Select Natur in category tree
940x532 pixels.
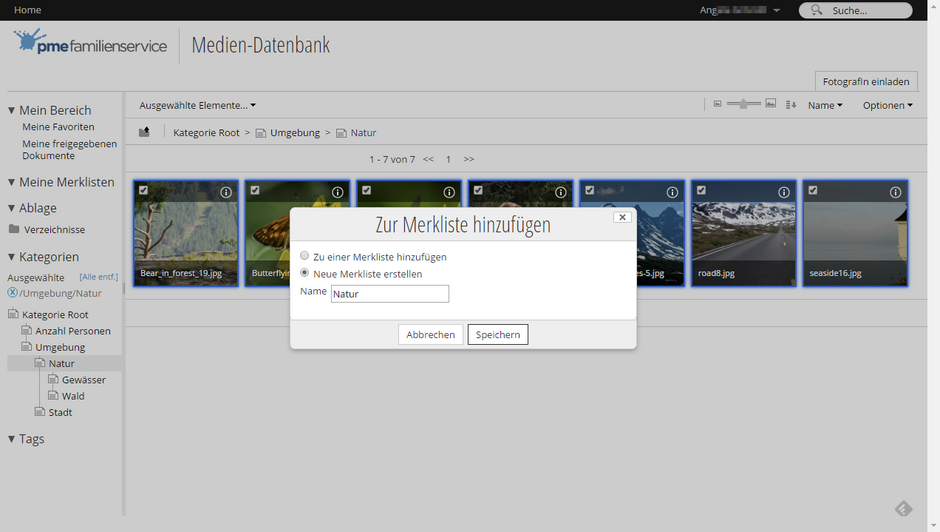tap(62, 363)
